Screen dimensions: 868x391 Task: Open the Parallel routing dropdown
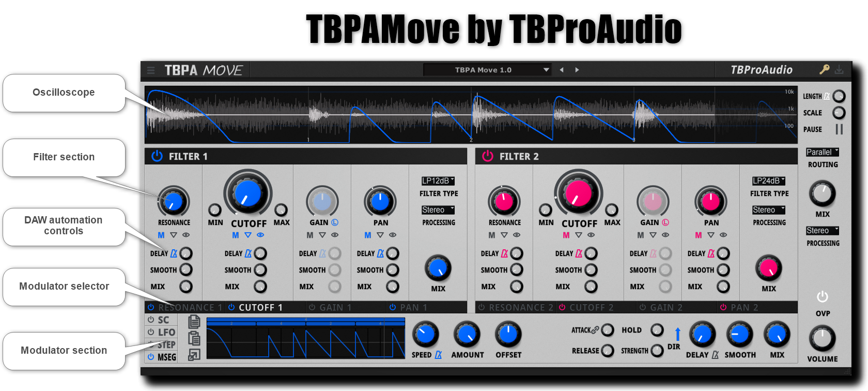pyautogui.click(x=823, y=152)
